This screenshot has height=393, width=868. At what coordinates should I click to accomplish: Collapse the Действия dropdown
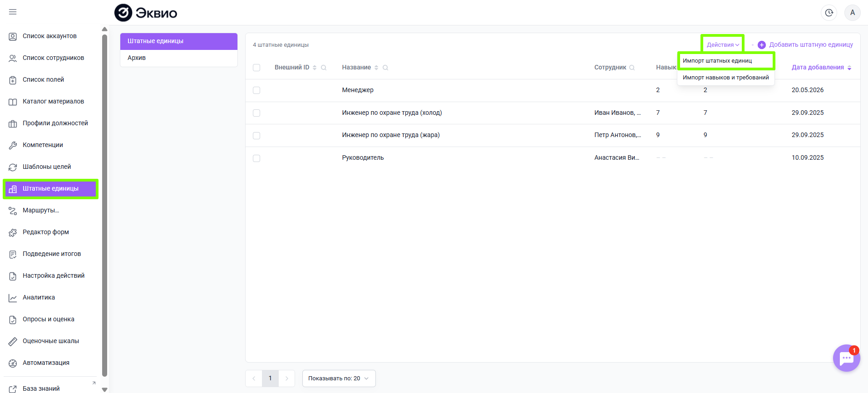click(x=723, y=45)
